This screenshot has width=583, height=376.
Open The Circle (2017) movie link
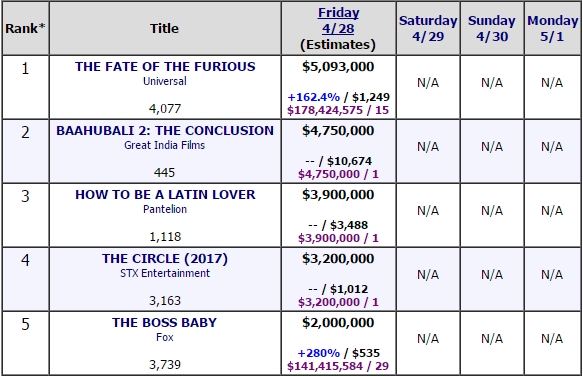click(165, 258)
